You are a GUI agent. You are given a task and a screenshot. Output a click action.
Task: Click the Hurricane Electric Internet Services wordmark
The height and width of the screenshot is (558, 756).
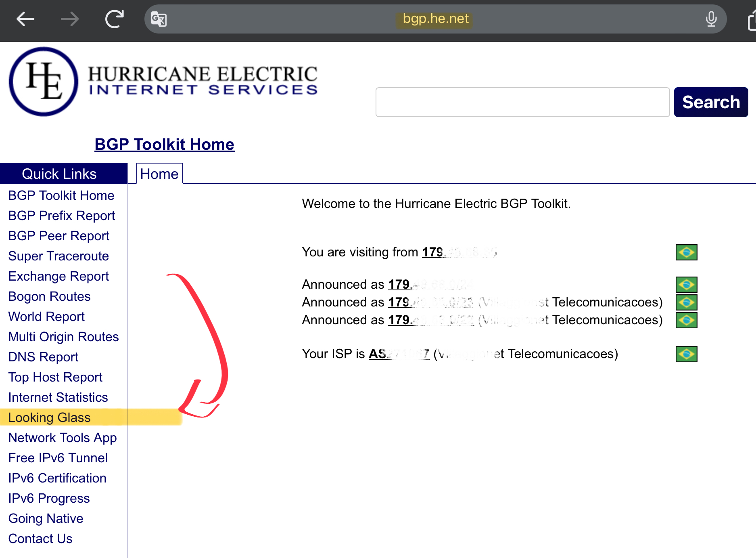(203, 80)
